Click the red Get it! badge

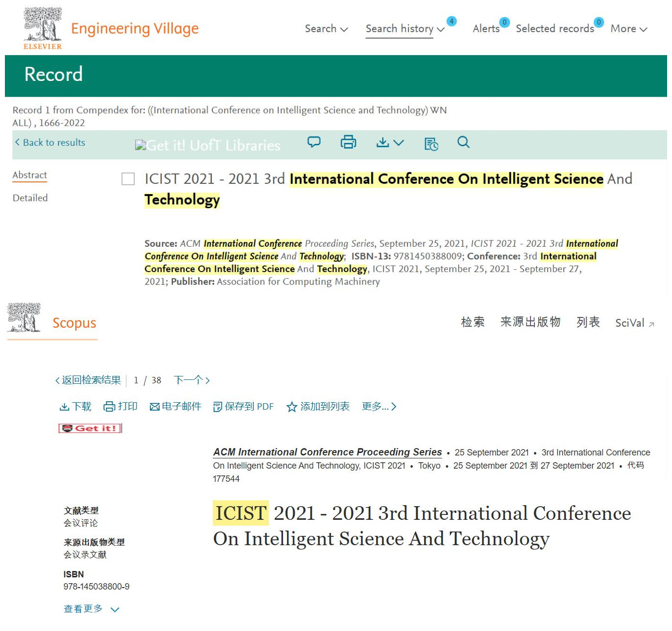click(x=90, y=428)
